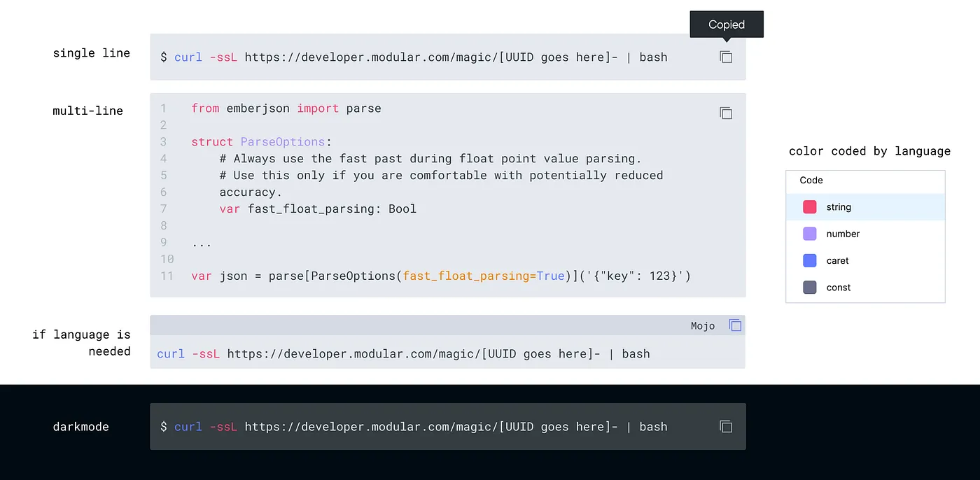Click the Mojo language label
The width and height of the screenshot is (980, 480).
(703, 325)
